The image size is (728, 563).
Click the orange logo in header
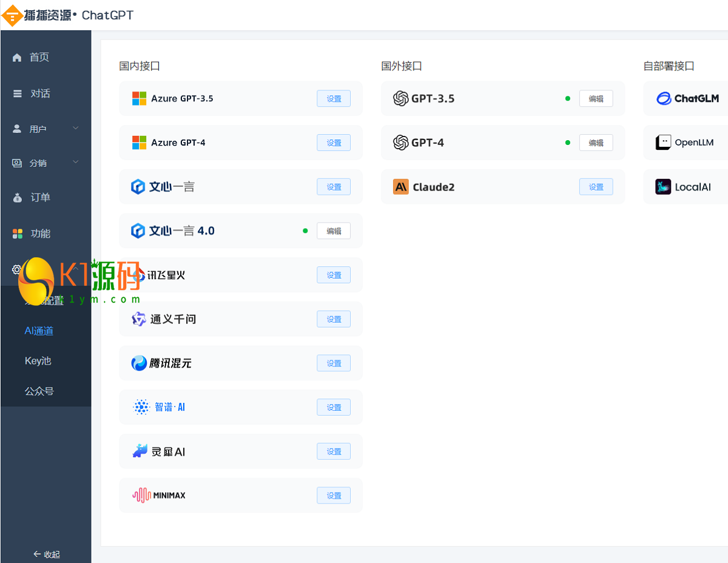(x=12, y=15)
